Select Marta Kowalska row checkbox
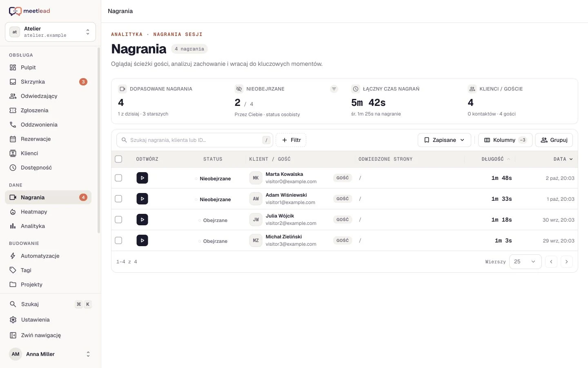 coord(118,178)
